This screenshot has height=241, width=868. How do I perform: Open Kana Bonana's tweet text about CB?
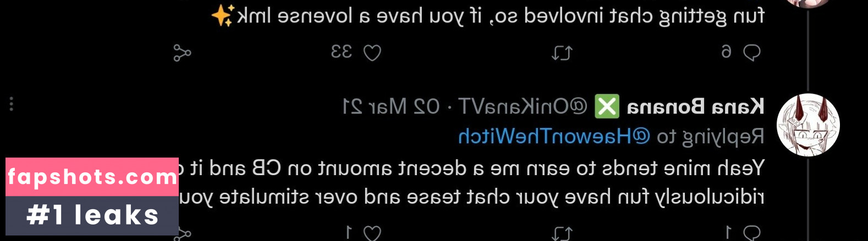click(x=471, y=182)
